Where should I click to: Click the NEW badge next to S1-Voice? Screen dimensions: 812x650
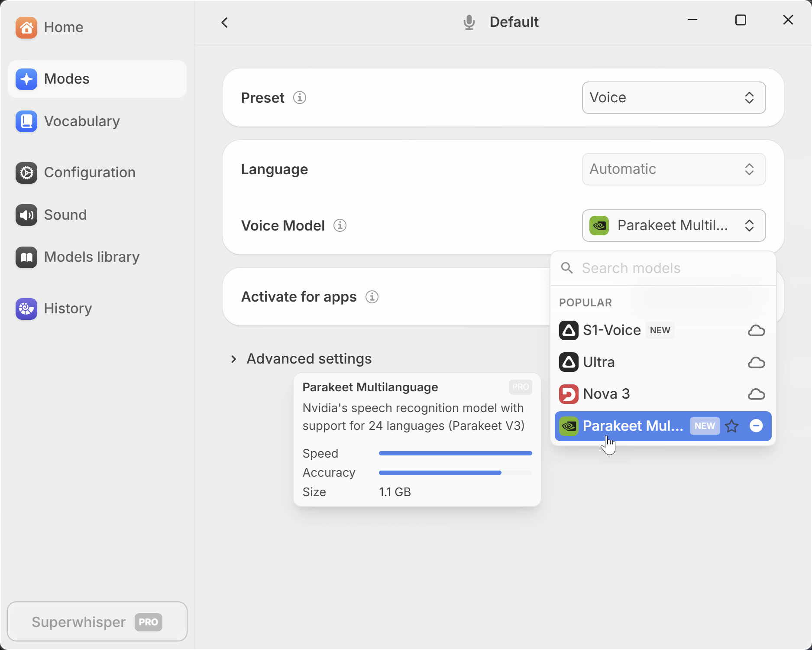[x=660, y=330]
